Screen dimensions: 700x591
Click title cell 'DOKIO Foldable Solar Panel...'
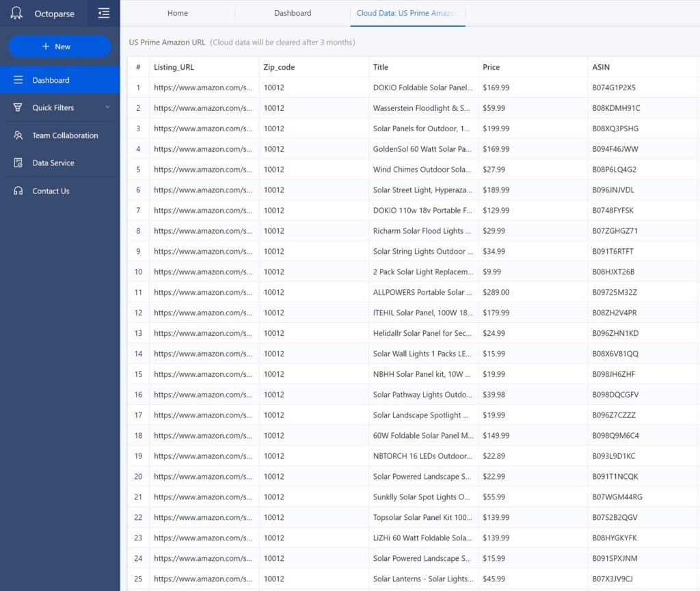pos(422,88)
